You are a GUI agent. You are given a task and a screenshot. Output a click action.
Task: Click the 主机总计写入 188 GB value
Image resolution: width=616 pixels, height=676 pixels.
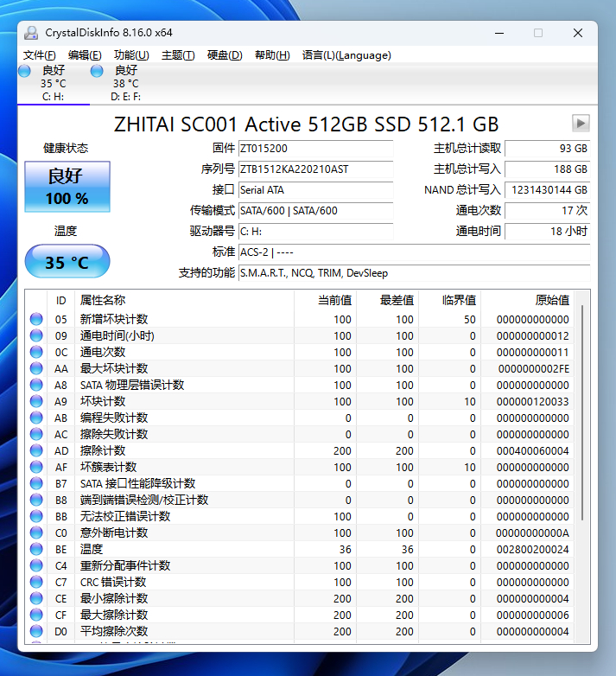point(547,169)
